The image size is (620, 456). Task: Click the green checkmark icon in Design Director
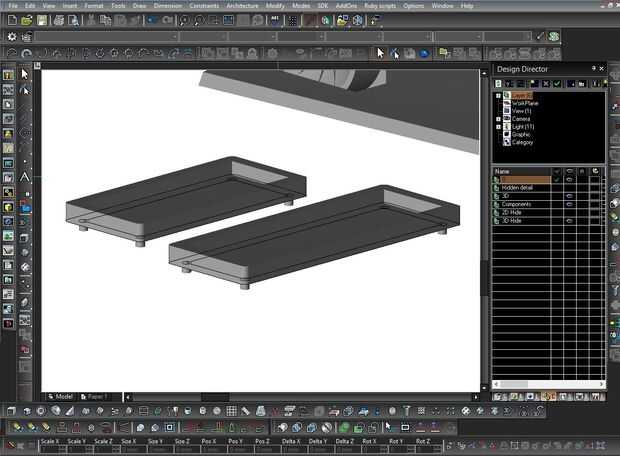point(557,84)
